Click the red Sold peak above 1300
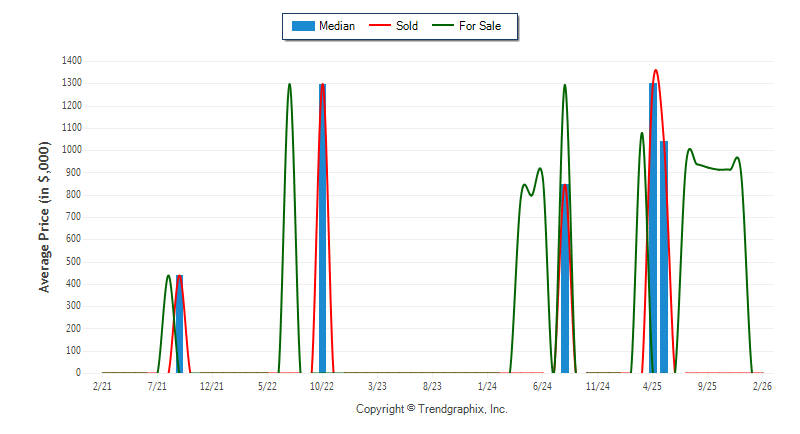 [656, 71]
